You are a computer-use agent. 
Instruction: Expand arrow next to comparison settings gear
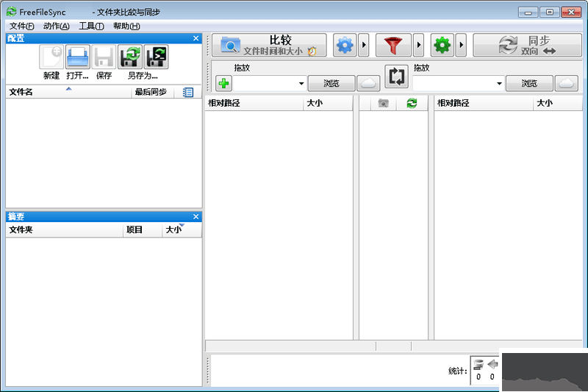click(364, 46)
